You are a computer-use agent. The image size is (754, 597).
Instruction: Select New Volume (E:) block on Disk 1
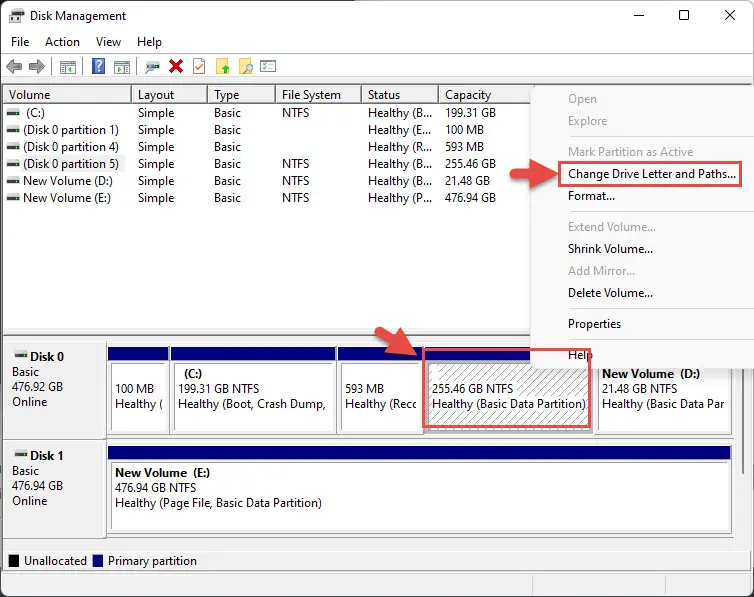point(419,488)
